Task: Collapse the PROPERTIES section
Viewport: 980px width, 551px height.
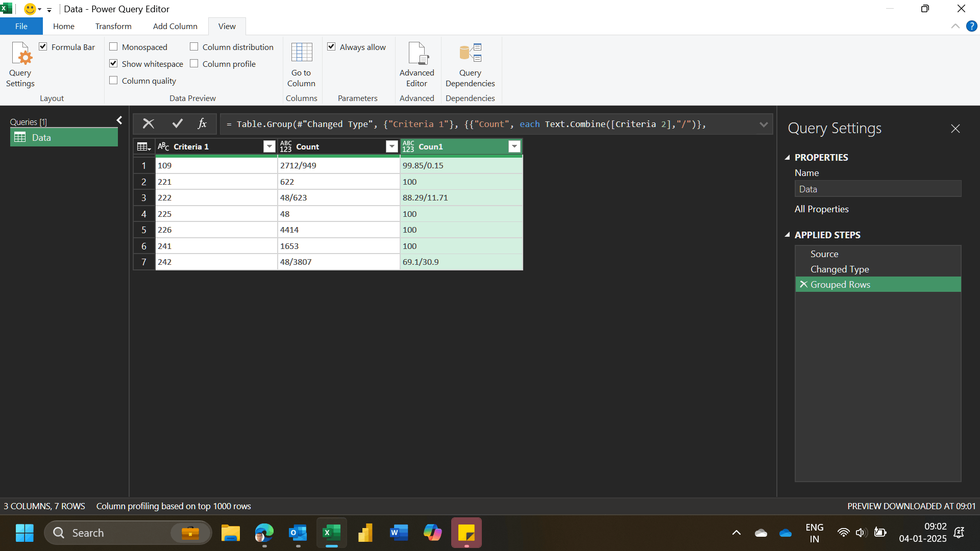Action: pos(788,158)
